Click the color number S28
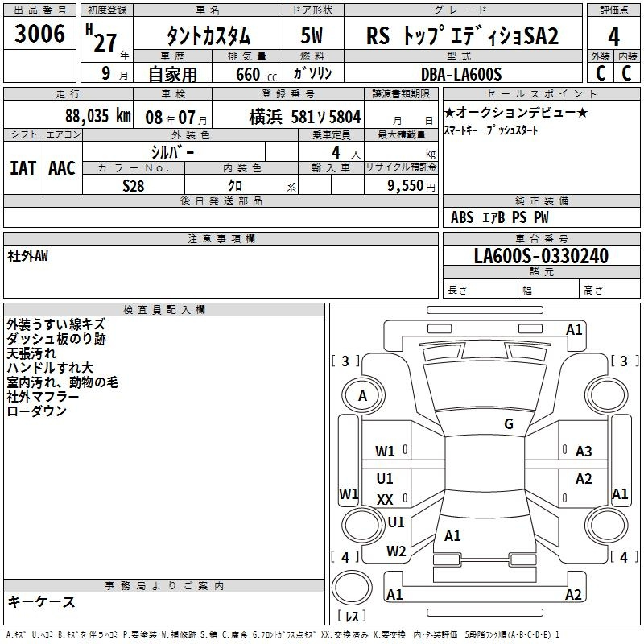644x644 pixels. (x=134, y=186)
